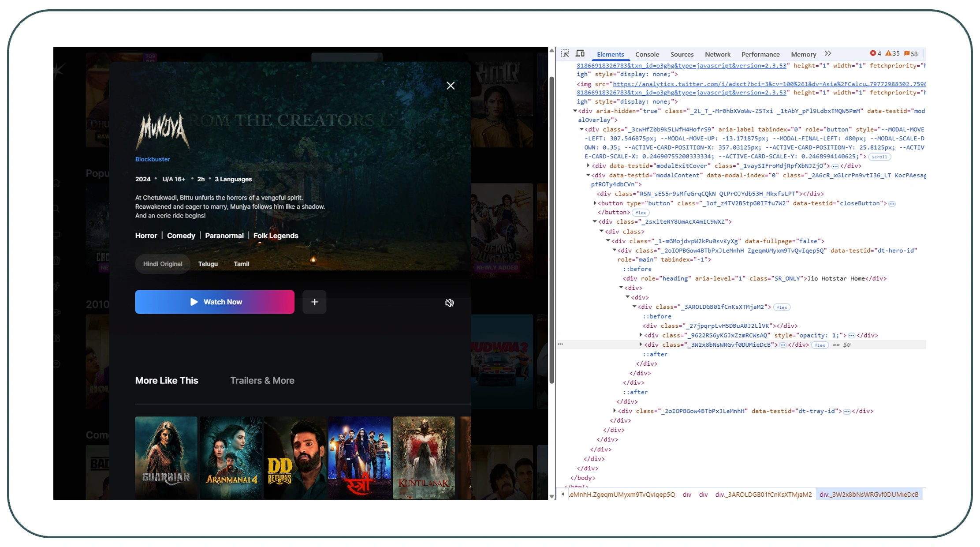This screenshot has width=980, height=547.
Task: Expand the dt-tray-id div node
Action: pyautogui.click(x=615, y=411)
